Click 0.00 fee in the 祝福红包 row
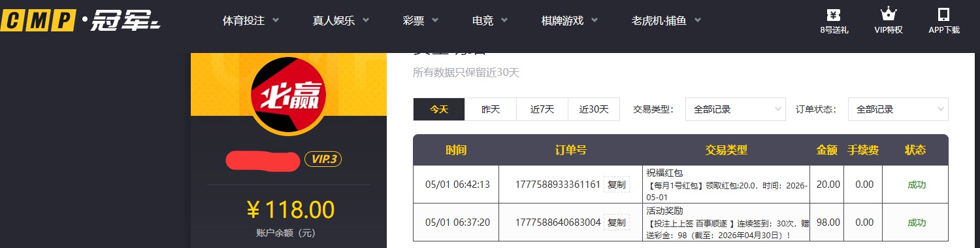 tap(864, 185)
